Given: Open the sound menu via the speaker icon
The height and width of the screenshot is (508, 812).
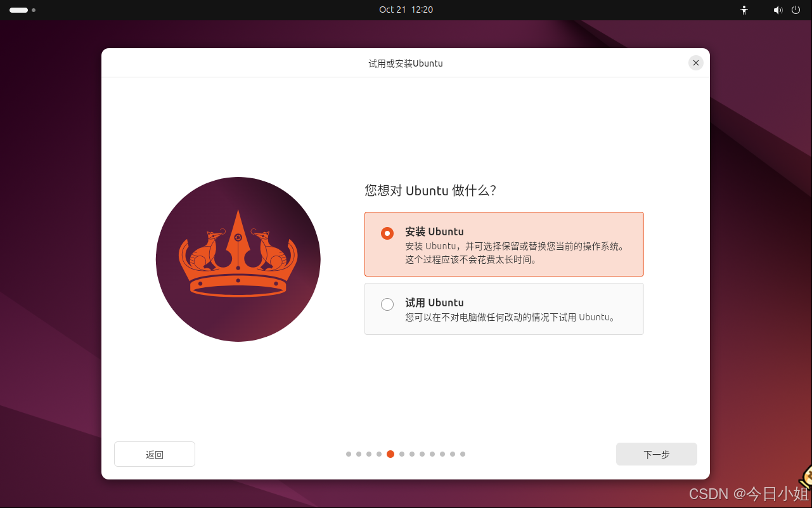Looking at the screenshot, I should click(x=778, y=10).
